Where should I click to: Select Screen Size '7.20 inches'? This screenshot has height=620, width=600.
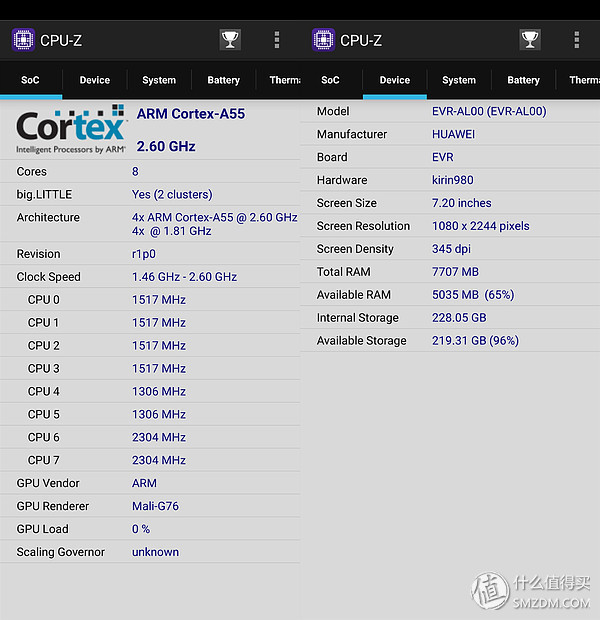pyautogui.click(x=462, y=203)
